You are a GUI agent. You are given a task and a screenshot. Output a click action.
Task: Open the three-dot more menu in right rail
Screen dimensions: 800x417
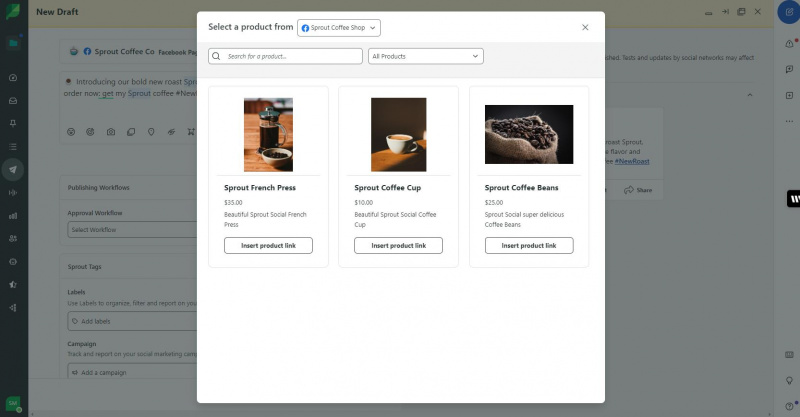point(789,121)
